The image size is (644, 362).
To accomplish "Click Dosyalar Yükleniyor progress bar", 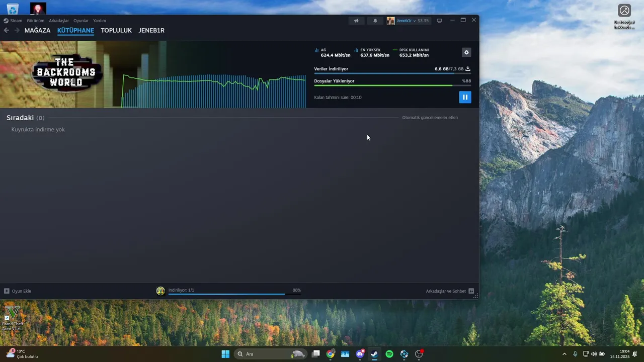I will 392,85.
